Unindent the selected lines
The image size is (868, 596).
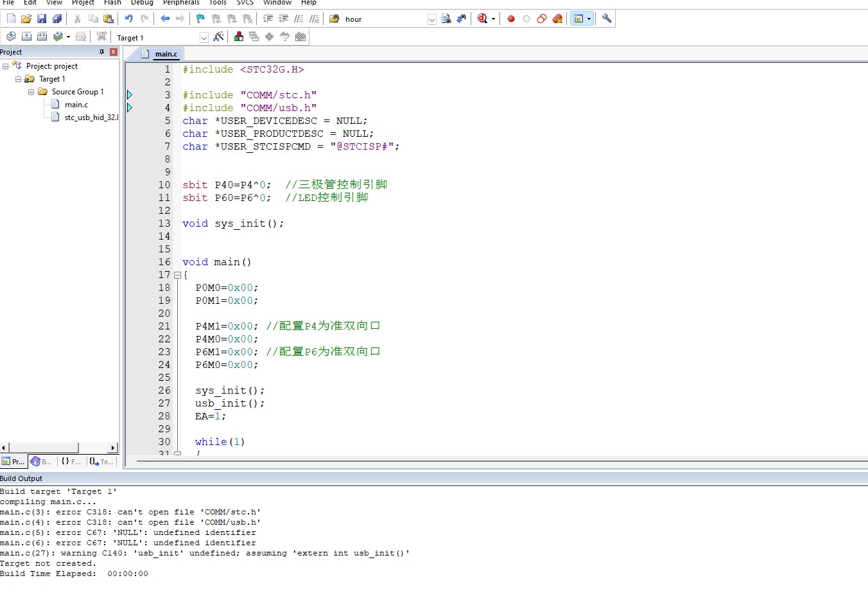point(283,19)
